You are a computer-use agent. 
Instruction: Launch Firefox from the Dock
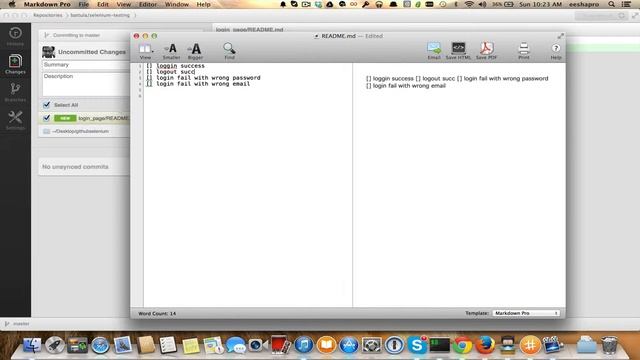point(485,345)
